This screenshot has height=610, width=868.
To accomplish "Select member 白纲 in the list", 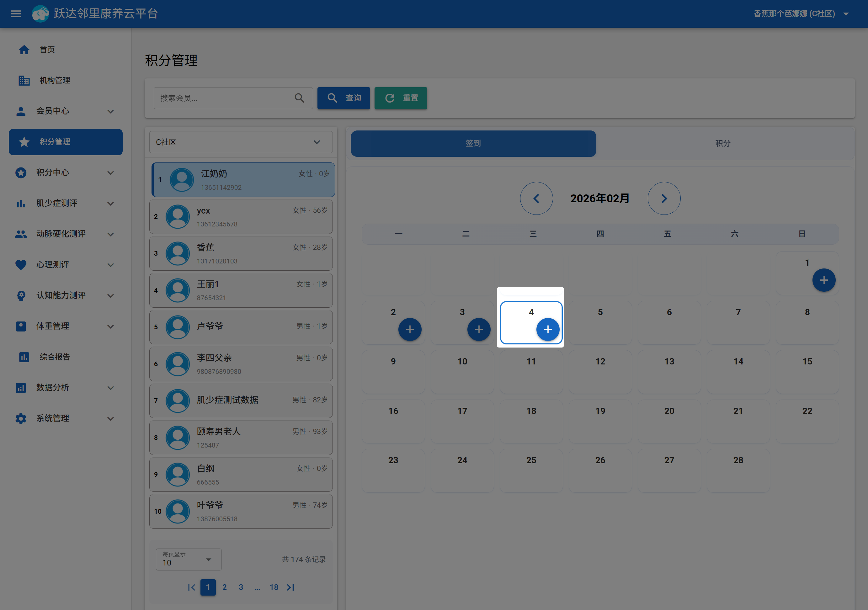I will coord(241,475).
